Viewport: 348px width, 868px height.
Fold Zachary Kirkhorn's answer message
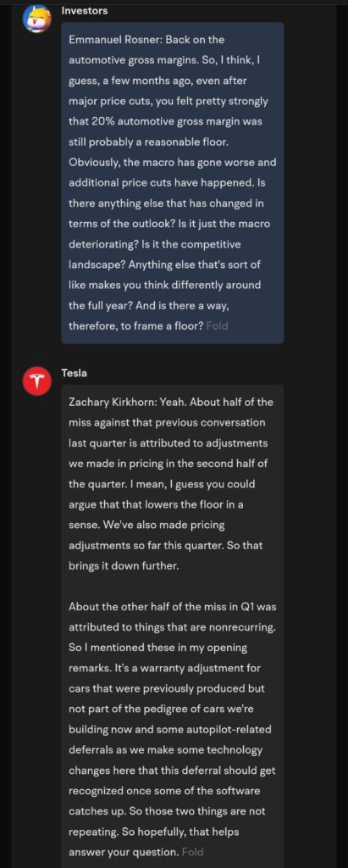tap(192, 851)
